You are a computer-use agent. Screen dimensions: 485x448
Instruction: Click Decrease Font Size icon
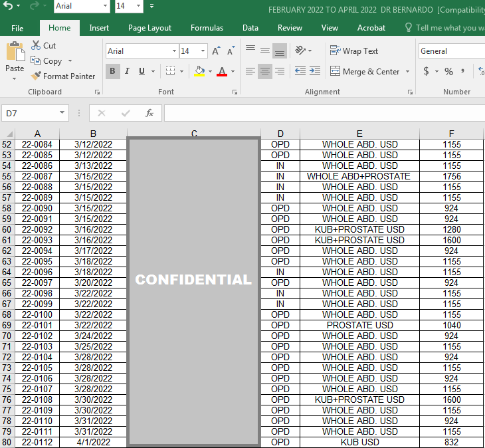click(x=231, y=51)
